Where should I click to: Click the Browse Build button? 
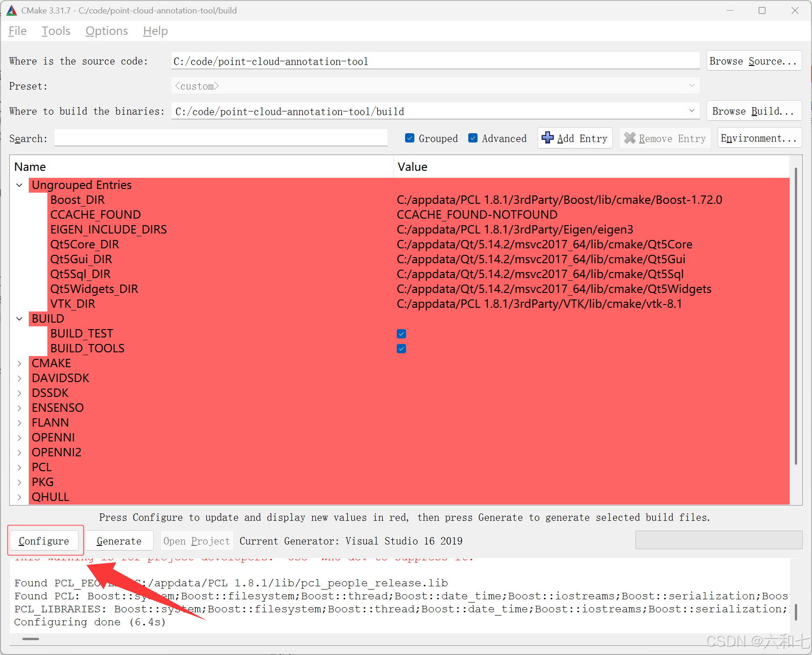click(754, 111)
